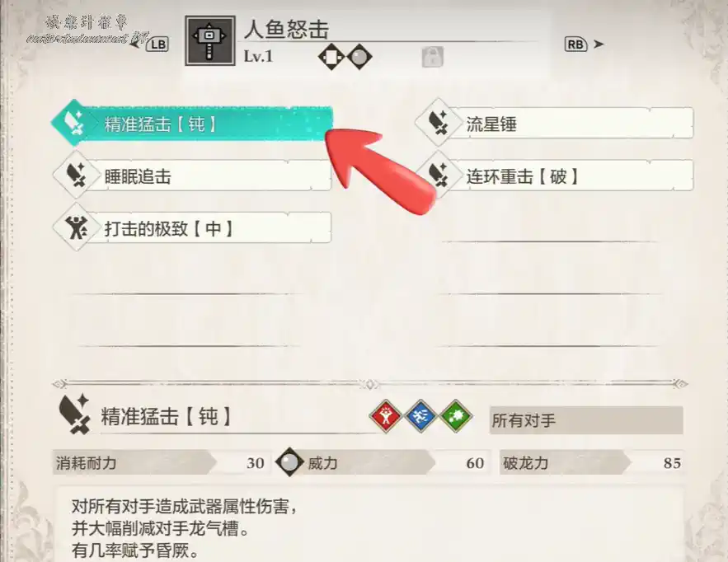The image size is (728, 562).
Task: Click the hammer weapon icon
Action: click(x=210, y=41)
